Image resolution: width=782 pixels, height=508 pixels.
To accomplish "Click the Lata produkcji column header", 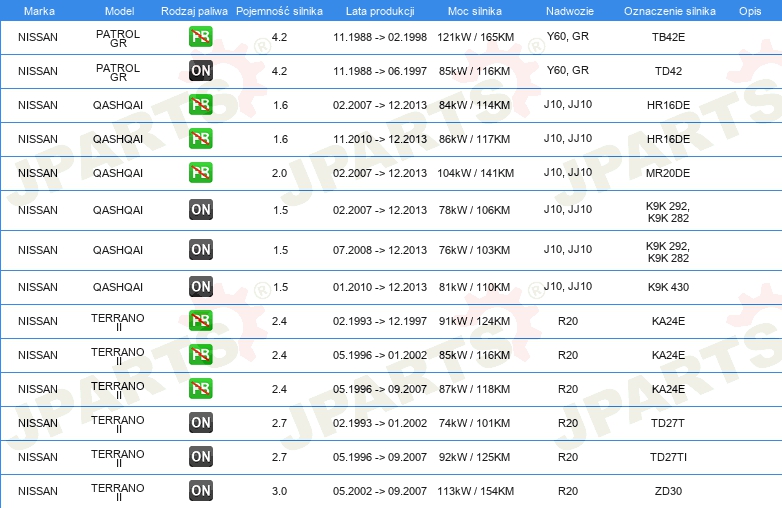I will click(x=380, y=11).
